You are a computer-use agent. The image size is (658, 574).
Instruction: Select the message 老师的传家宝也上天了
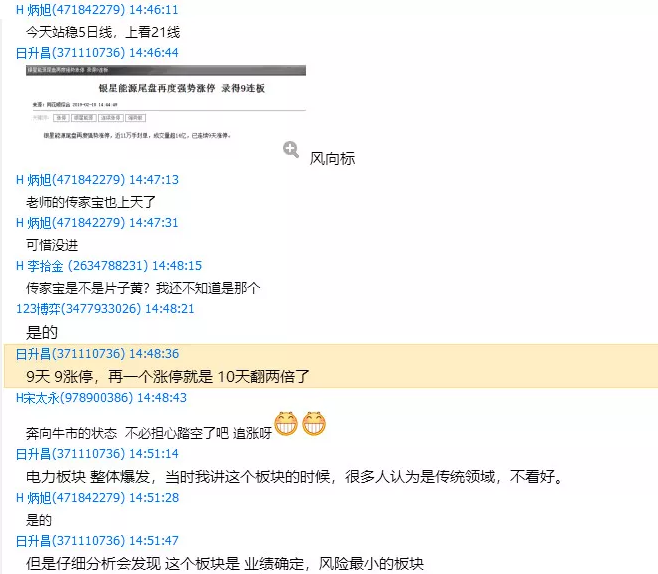point(91,202)
